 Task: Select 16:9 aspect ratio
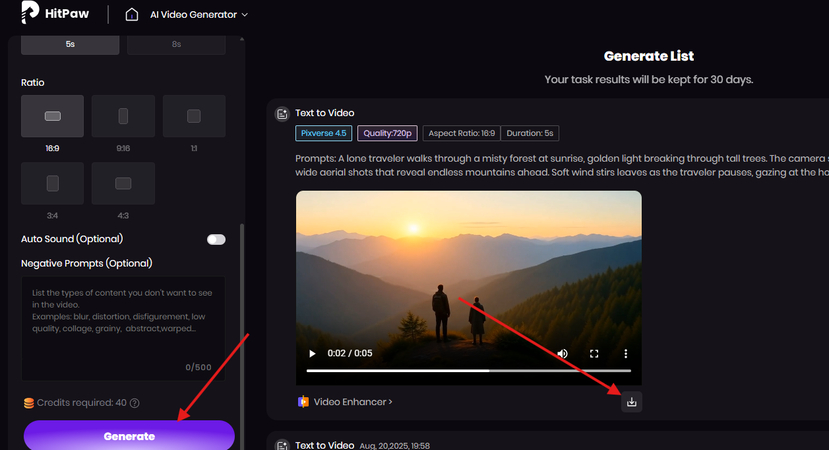53,116
